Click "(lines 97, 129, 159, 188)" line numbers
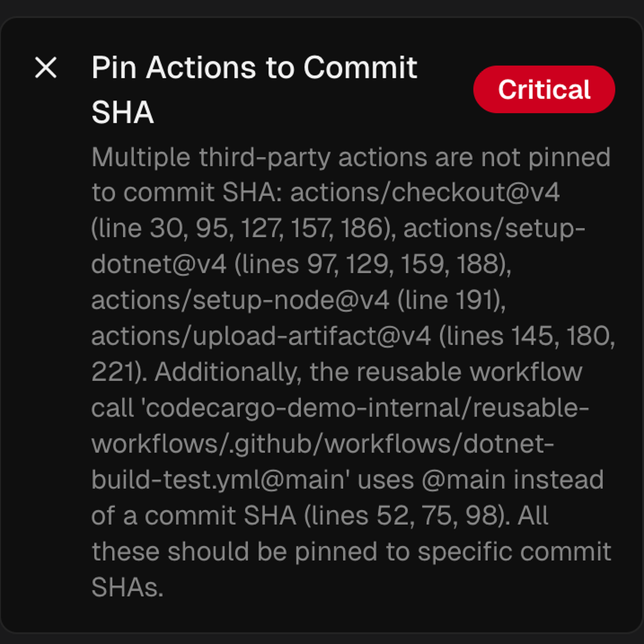Image resolution: width=644 pixels, height=644 pixels. [372, 265]
